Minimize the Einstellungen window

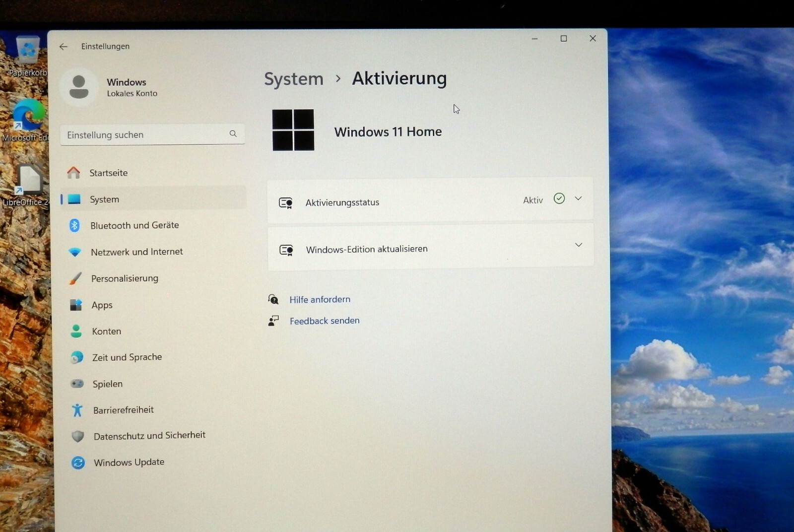tap(534, 39)
